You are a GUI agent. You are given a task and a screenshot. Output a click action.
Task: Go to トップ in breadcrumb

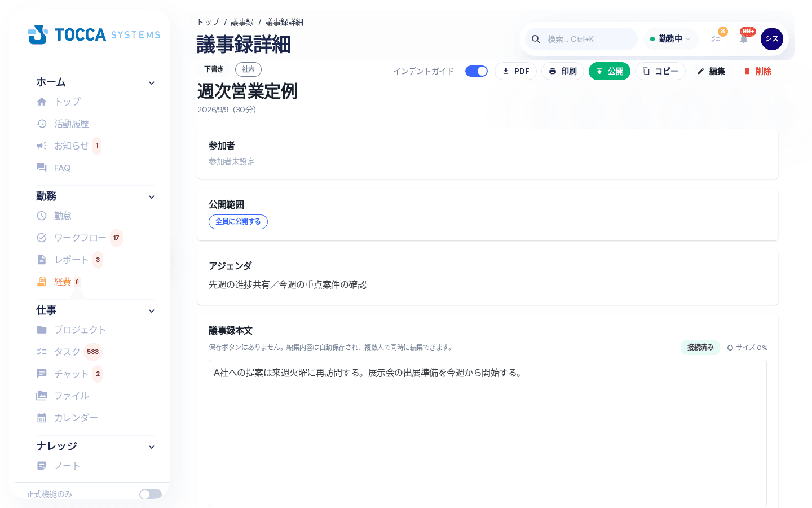click(x=208, y=22)
